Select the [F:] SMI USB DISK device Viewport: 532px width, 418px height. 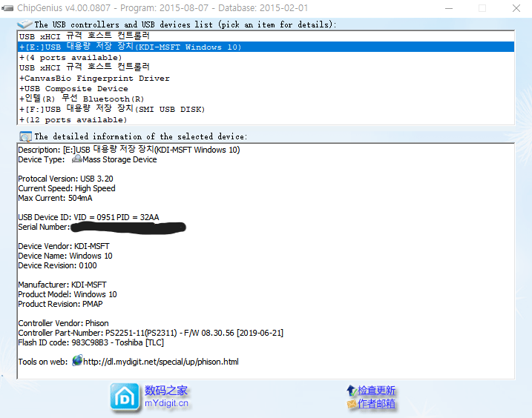point(266,109)
